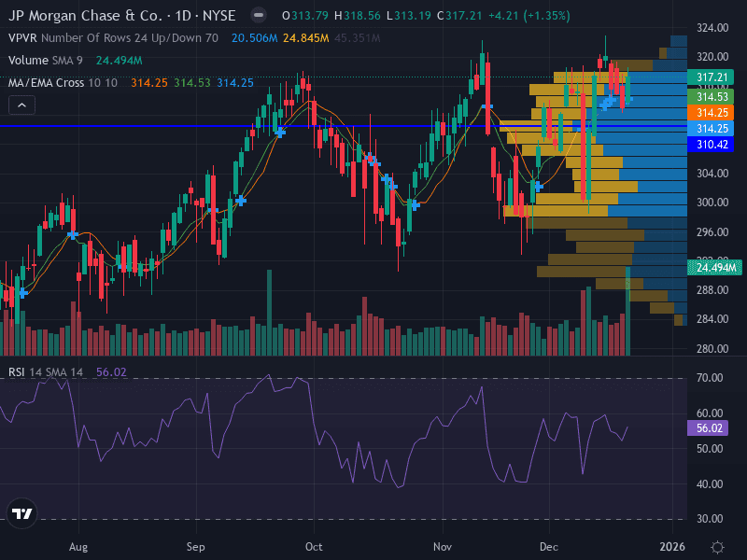Click the Aug label on time axis
Screen dimensions: 747x560
(78, 547)
